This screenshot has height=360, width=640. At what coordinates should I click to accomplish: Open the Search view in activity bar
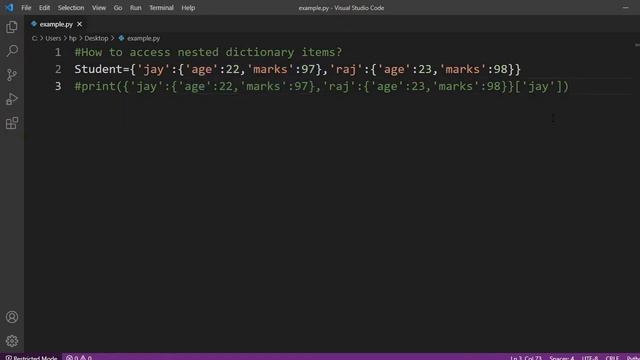point(12,51)
